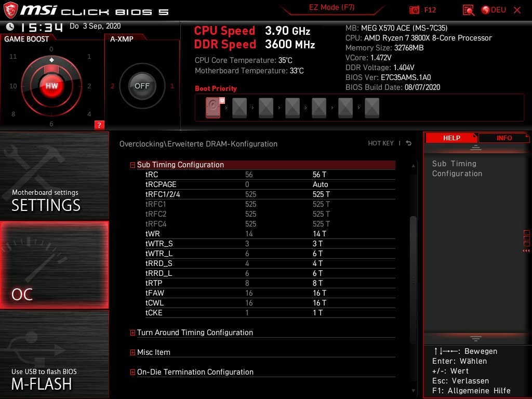This screenshot has height=399, width=532.
Task: Click the MSI dragon shield logo
Action: [x=10, y=10]
